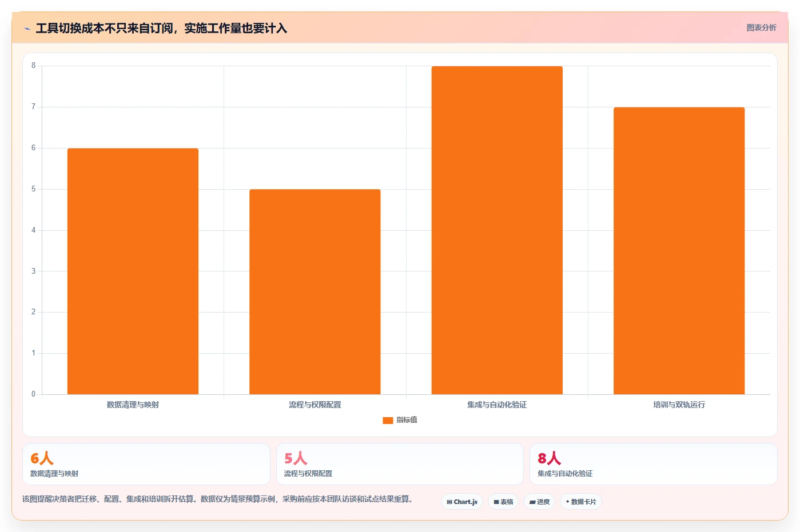Select the 流程与权限配置 bar in chart
This screenshot has width=800, height=532.
315,292
